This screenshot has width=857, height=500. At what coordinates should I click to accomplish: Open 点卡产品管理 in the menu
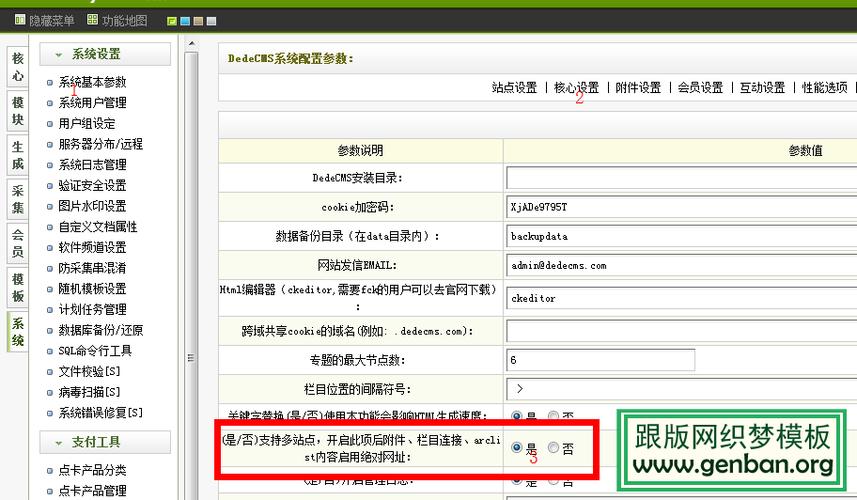click(x=92, y=491)
